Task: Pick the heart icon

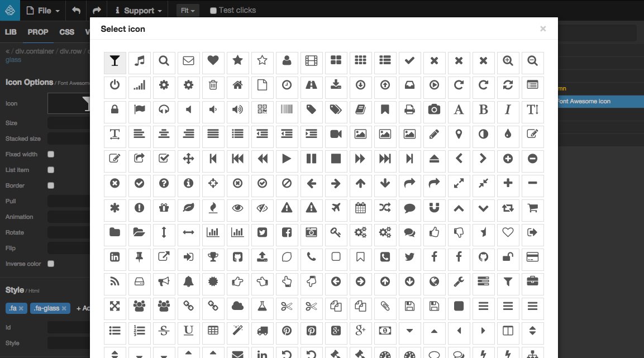Action: pyautogui.click(x=213, y=61)
